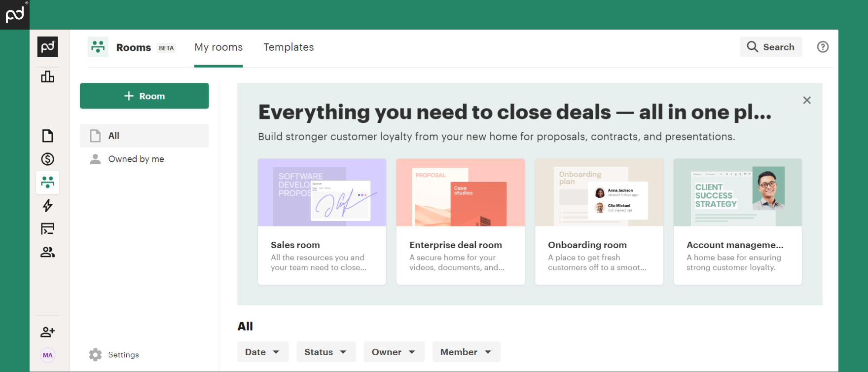Open the Payments dollar icon in sidebar
This screenshot has height=372, width=868.
(47, 159)
